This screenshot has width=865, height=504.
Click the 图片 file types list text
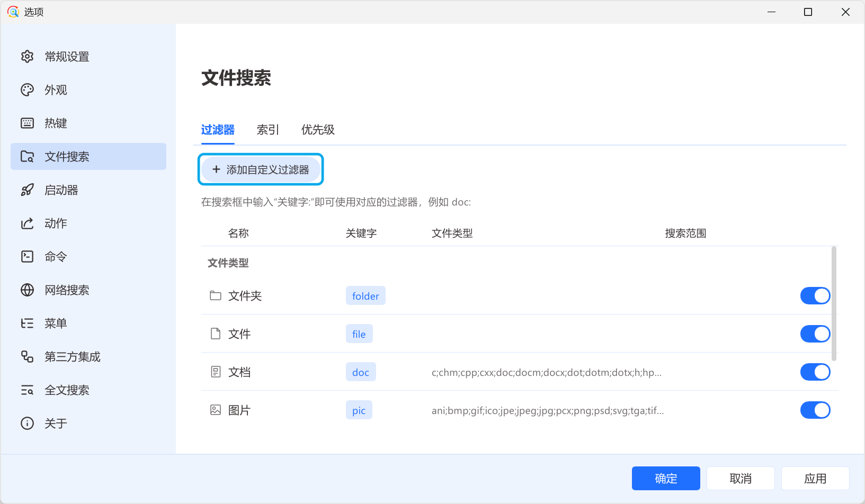point(548,410)
